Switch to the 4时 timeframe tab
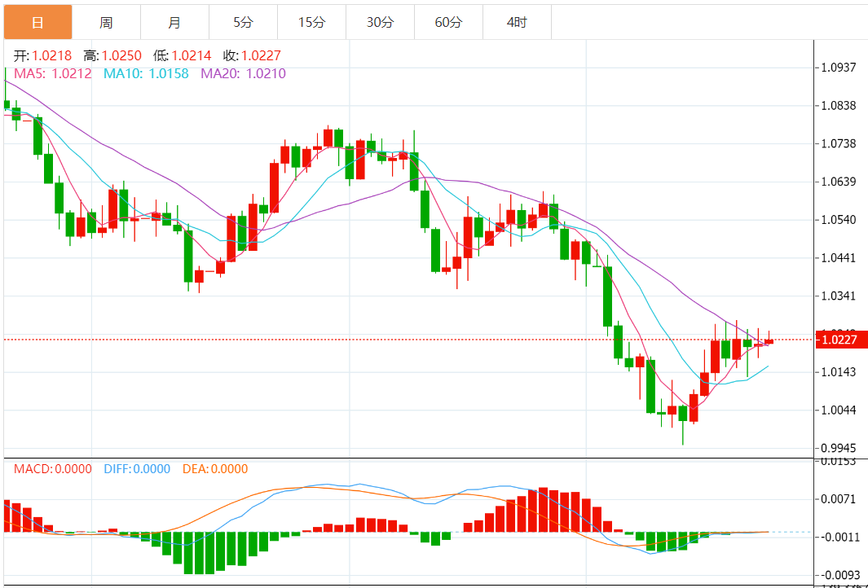 click(x=517, y=22)
